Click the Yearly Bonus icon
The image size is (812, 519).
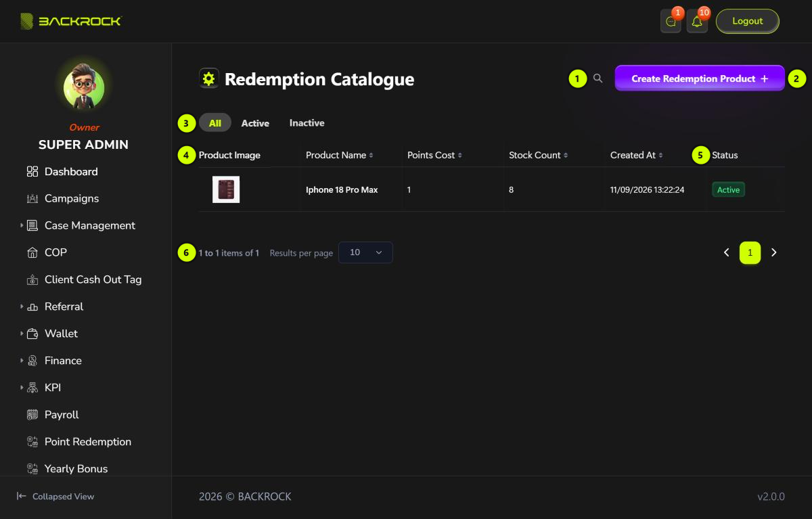[x=32, y=469]
